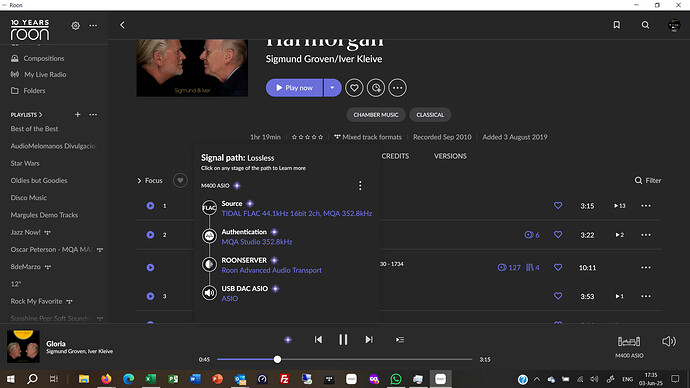
Task: Click ASIO output link
Action: (230, 299)
